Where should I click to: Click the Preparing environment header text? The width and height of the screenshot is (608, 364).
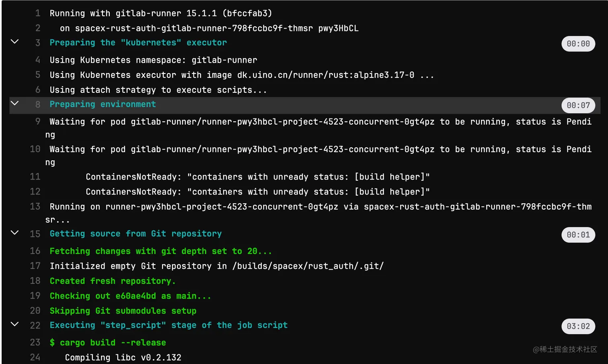pyautogui.click(x=103, y=104)
